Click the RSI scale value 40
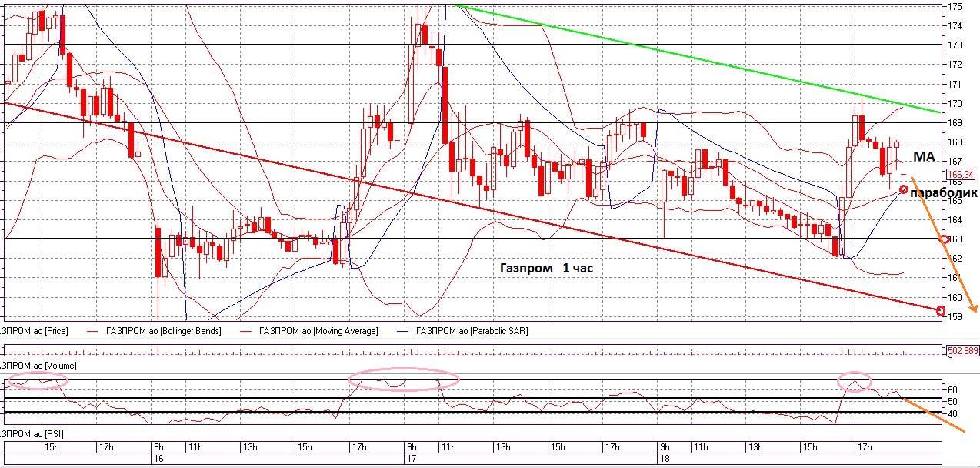980x468 pixels. click(x=953, y=414)
